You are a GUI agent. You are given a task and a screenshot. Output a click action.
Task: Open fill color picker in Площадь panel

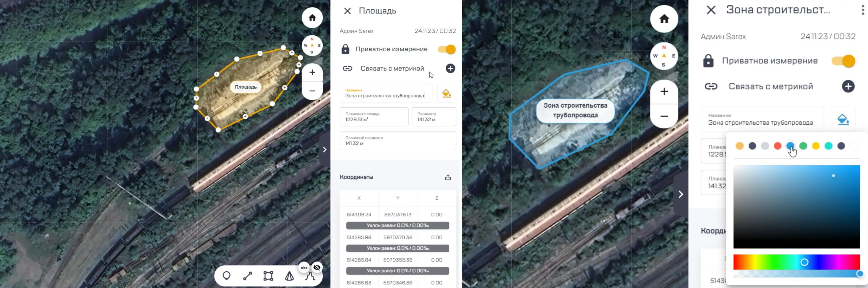(447, 93)
